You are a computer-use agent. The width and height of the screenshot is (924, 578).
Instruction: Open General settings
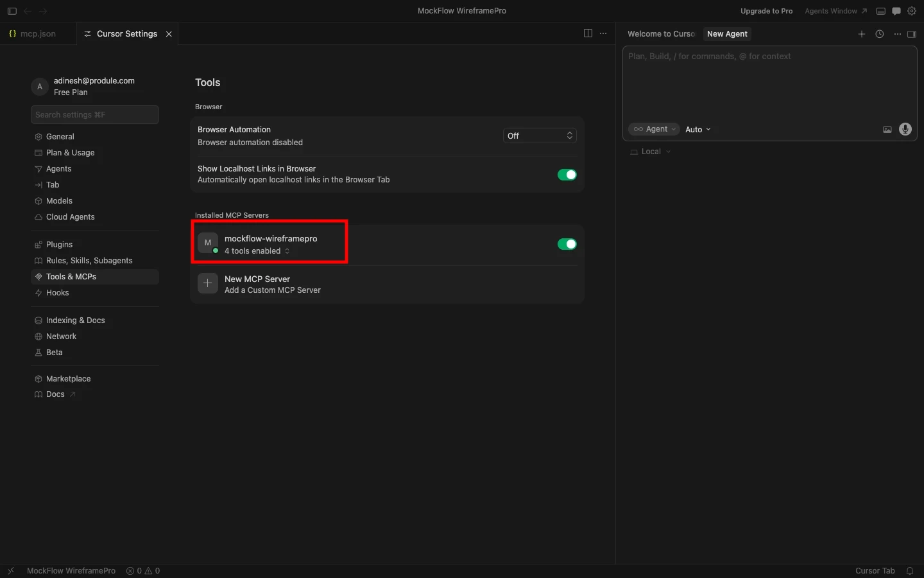tap(95, 137)
